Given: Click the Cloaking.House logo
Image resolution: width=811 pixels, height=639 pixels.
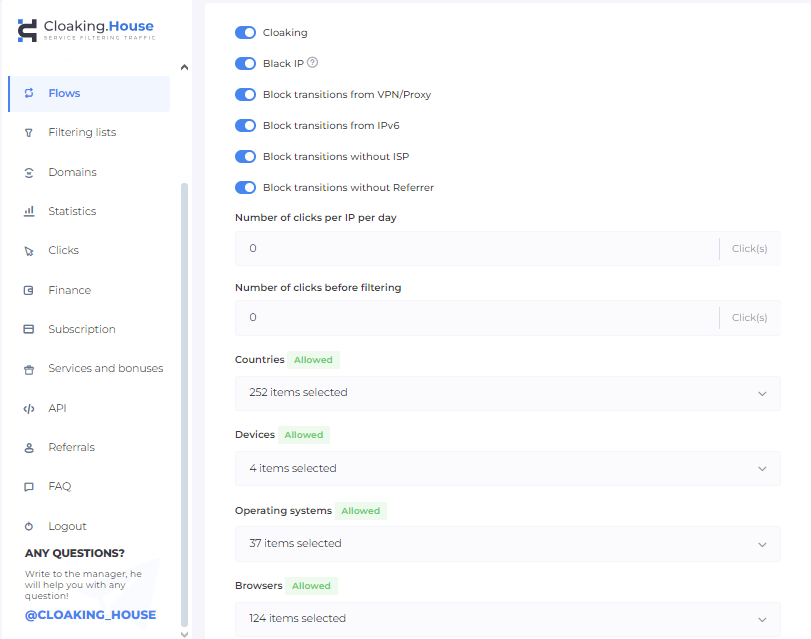Looking at the screenshot, I should 86,30.
